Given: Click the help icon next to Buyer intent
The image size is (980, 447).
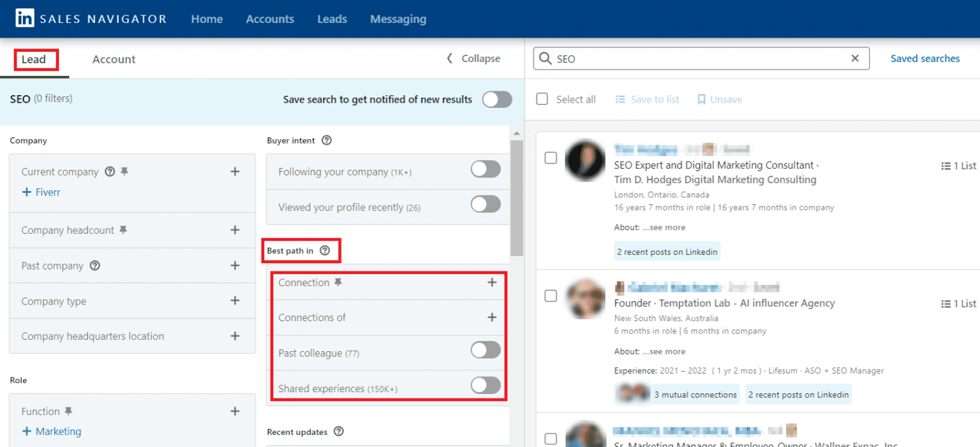Looking at the screenshot, I should click(327, 140).
